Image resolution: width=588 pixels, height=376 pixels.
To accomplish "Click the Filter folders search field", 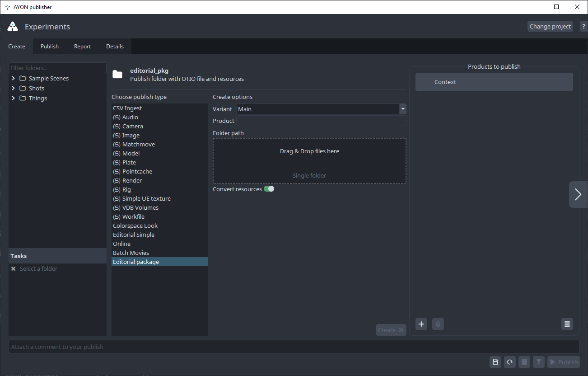I will (x=57, y=68).
